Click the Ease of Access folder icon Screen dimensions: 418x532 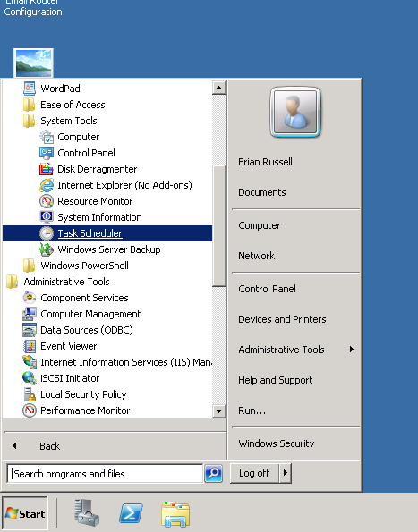coord(30,105)
